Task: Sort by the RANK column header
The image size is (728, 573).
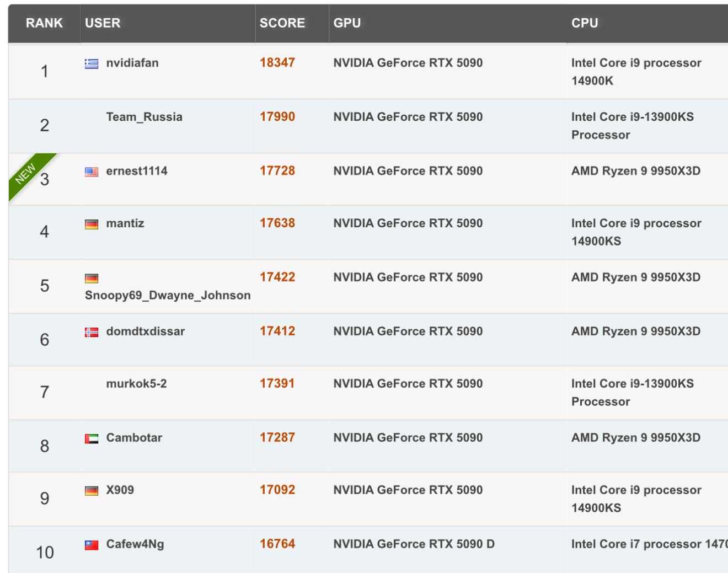Action: (x=44, y=23)
